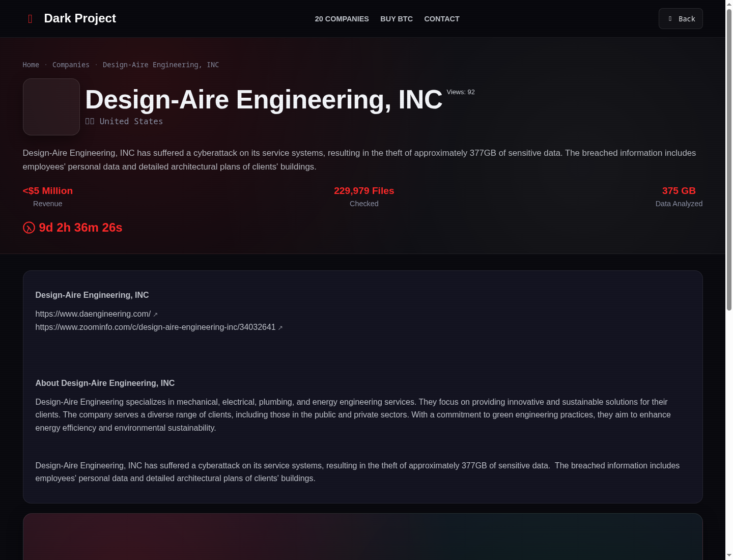Click external arrow icon beside daengineering.com
The width and height of the screenshot is (733, 560).
(155, 315)
